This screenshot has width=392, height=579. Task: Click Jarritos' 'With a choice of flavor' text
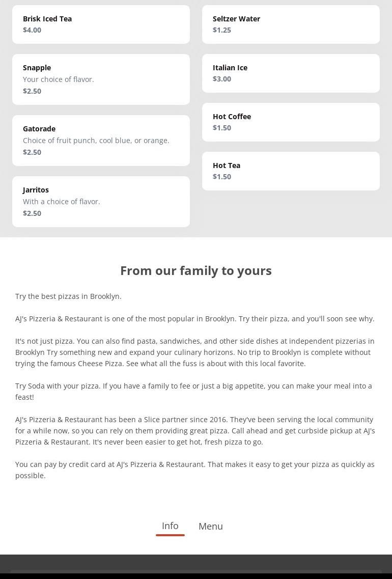point(62,202)
